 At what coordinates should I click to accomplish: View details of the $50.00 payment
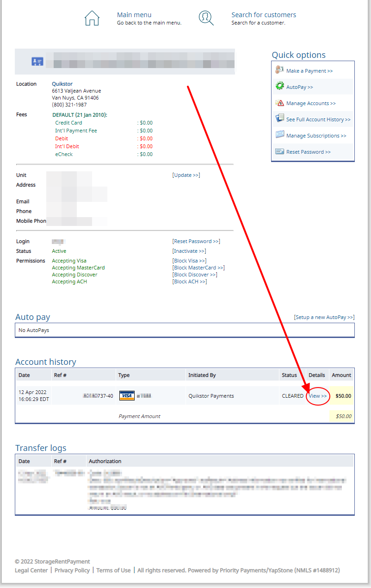point(318,396)
